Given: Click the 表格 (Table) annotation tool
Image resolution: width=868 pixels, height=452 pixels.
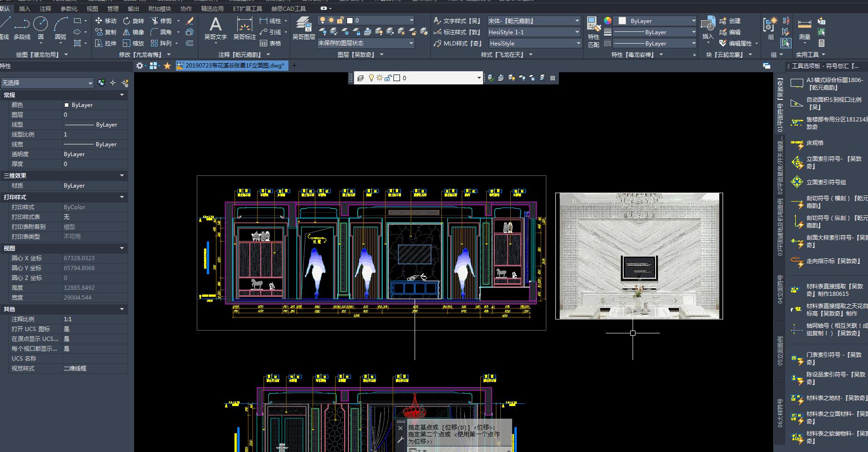Looking at the screenshot, I should tap(271, 43).
